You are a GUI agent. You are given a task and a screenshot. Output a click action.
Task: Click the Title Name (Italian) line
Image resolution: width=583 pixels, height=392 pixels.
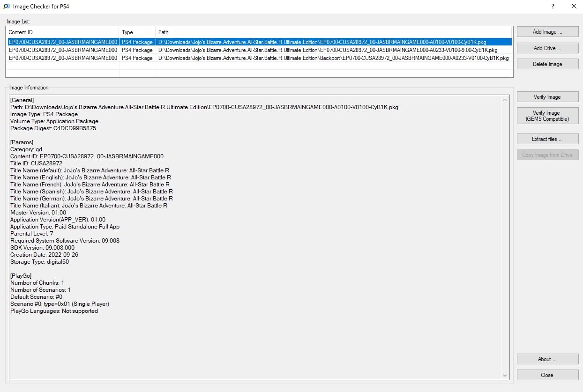pyautogui.click(x=89, y=206)
